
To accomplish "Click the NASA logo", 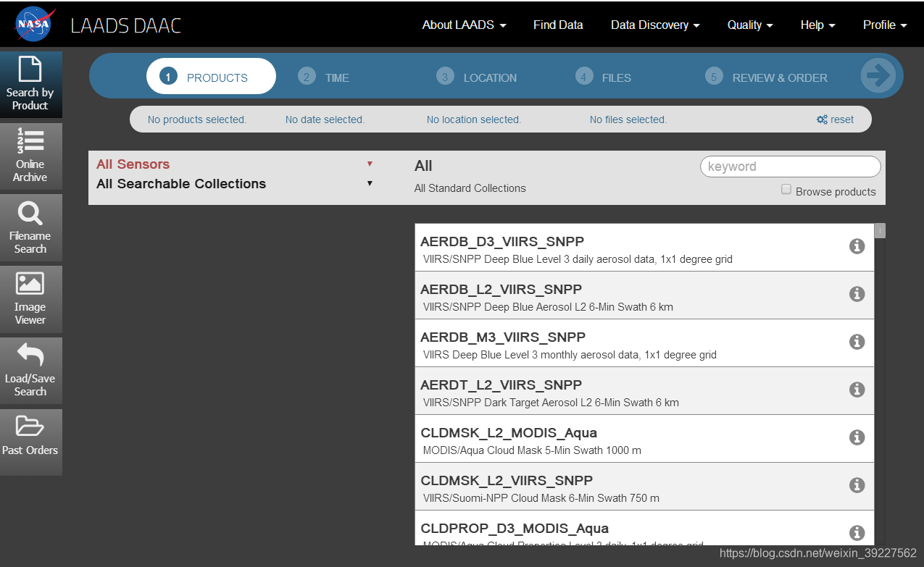I will click(x=35, y=25).
